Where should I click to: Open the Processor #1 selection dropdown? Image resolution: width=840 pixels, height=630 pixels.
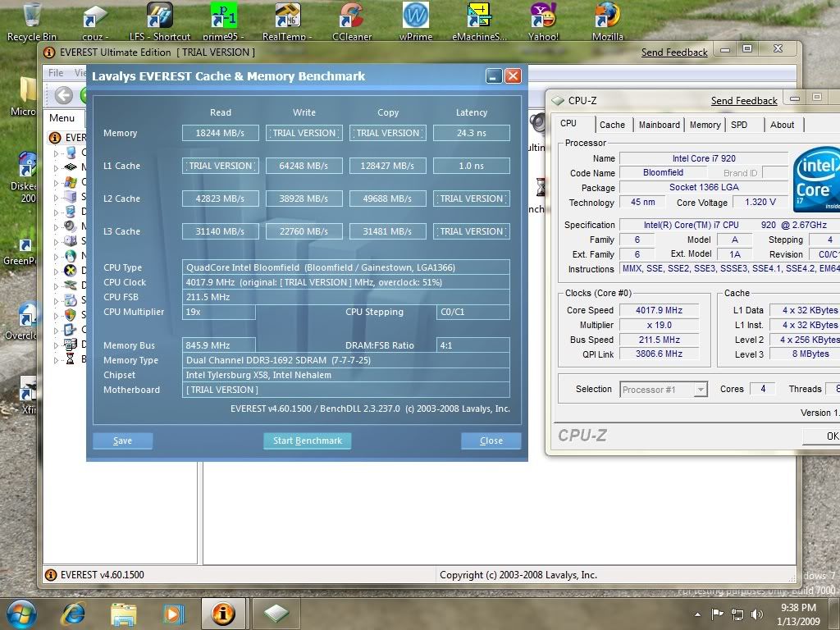664,390
